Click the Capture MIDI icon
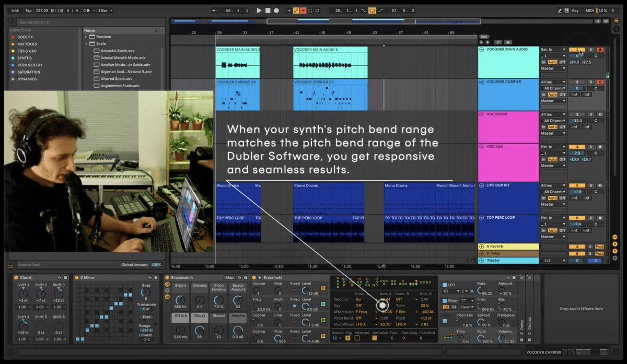The height and width of the screenshot is (364, 627). click(x=310, y=10)
